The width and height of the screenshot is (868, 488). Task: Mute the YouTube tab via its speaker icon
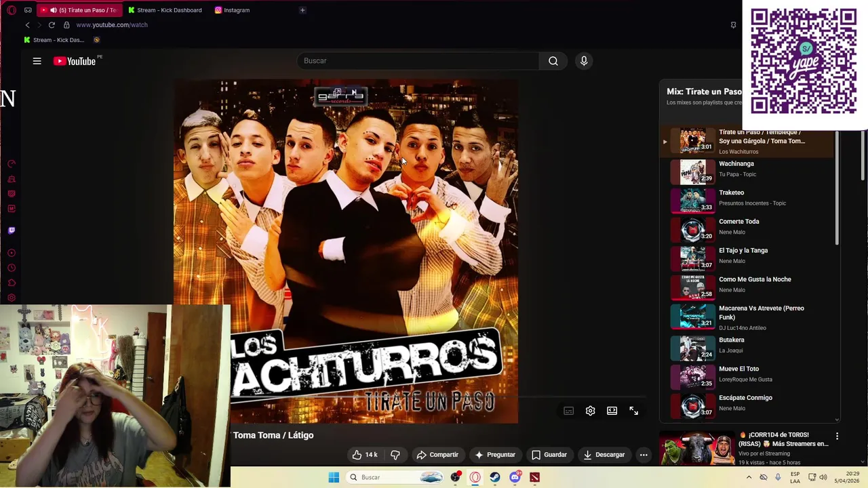[53, 10]
